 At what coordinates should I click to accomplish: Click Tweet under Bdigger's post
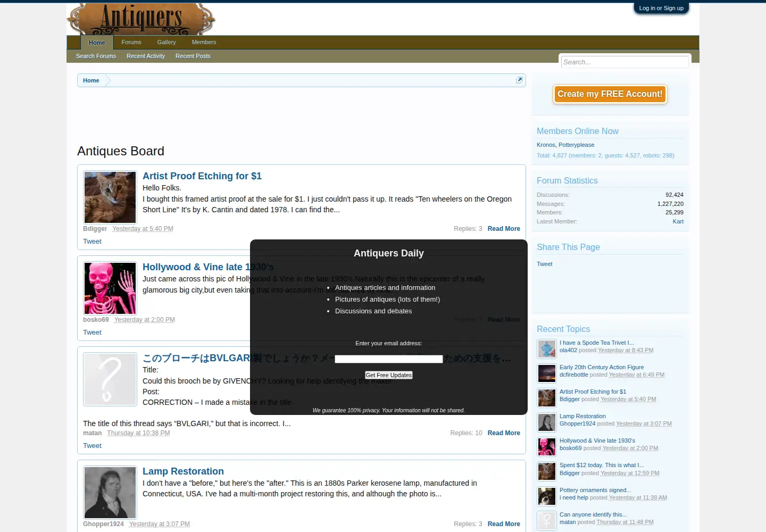pos(92,242)
